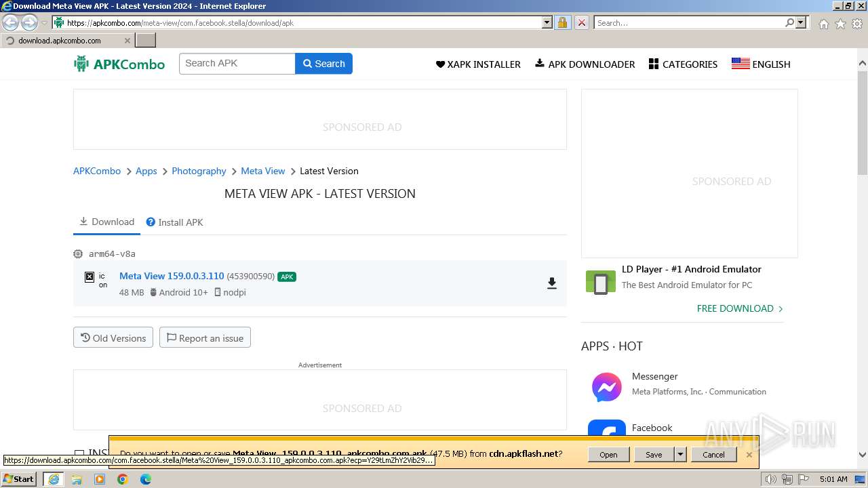Open the IE Home icon
The image size is (868, 488).
(823, 24)
